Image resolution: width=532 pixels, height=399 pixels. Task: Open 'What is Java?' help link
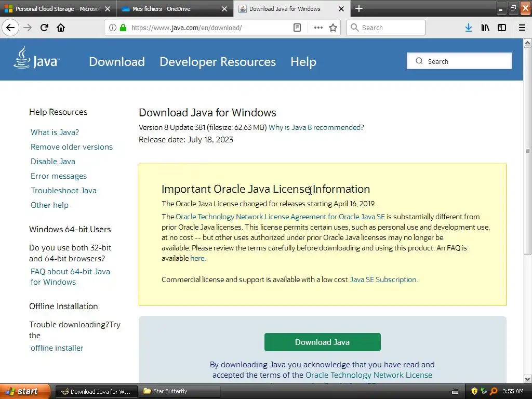[x=55, y=132]
